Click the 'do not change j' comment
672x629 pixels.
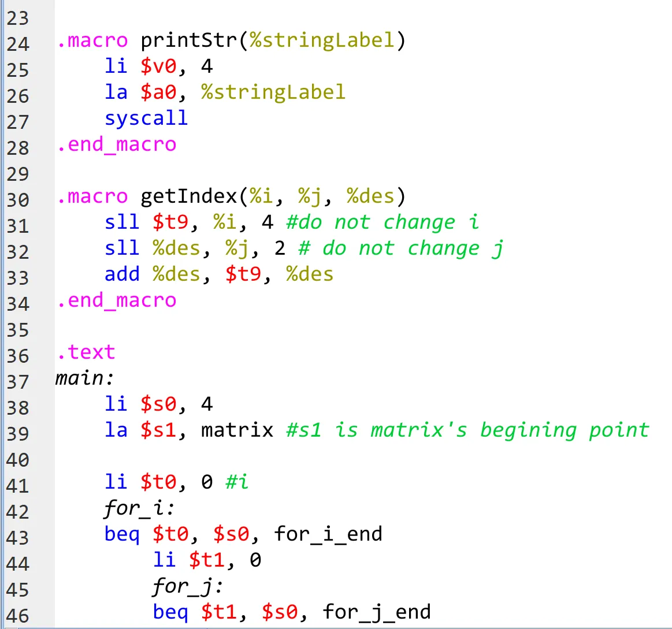click(x=401, y=248)
